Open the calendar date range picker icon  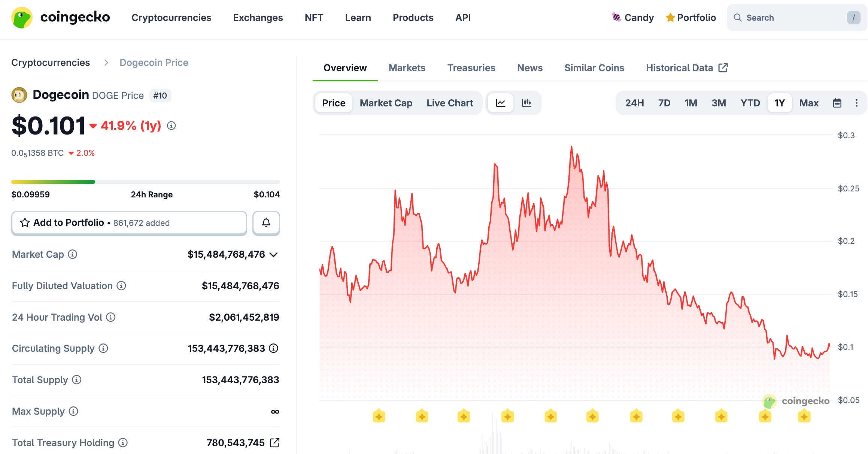click(x=837, y=103)
